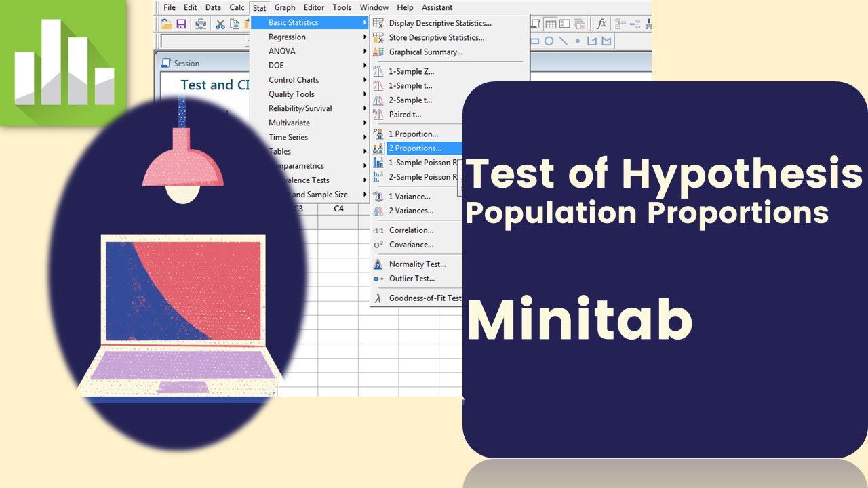Click the 1-Sample Z icon
Image resolution: width=868 pixels, height=488 pixels.
coord(378,71)
